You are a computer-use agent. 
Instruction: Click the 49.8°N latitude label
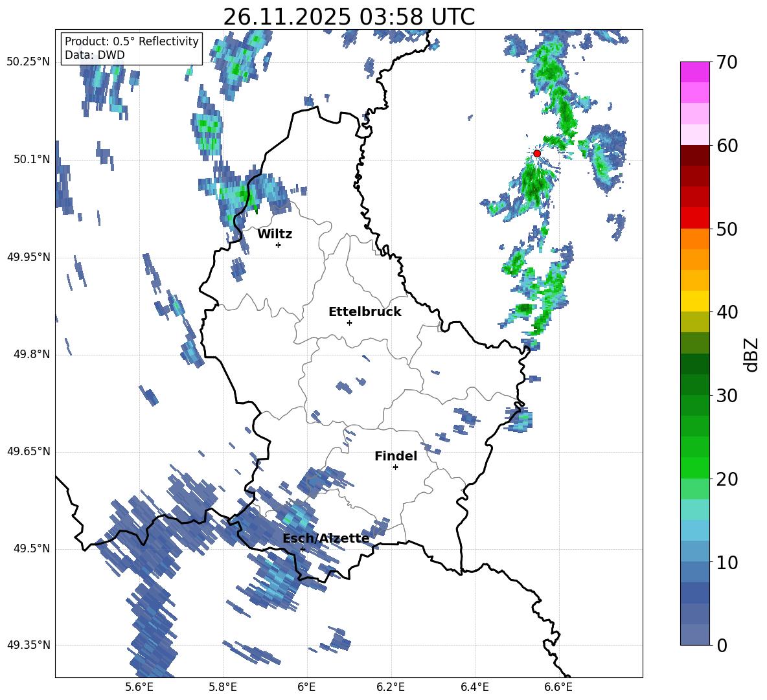point(32,354)
